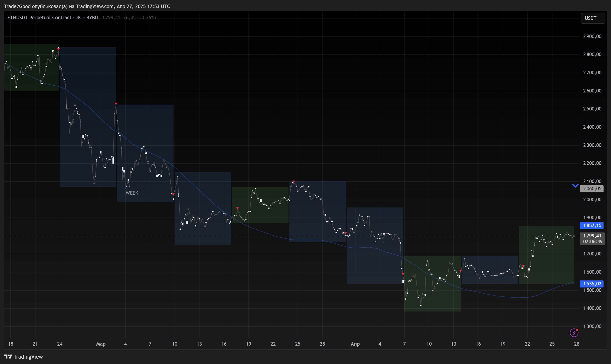This screenshot has height=364, width=611.
Task: Select the blue 1 857,15 price tag
Action: point(592,225)
